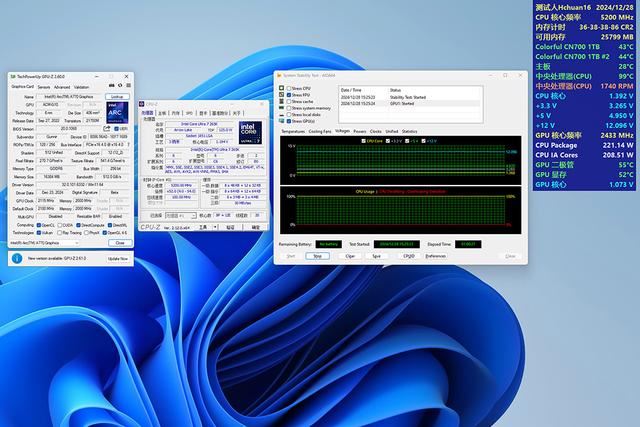Click the GPU-Z title bar app icon
Viewport: 640px width, 427px height.
pyautogui.click(x=13, y=76)
